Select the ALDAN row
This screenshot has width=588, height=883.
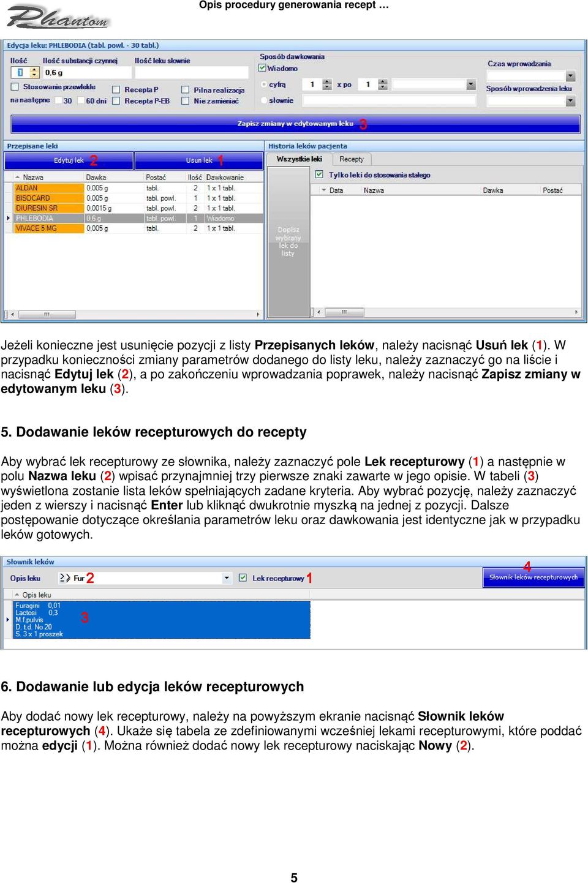pyautogui.click(x=138, y=188)
